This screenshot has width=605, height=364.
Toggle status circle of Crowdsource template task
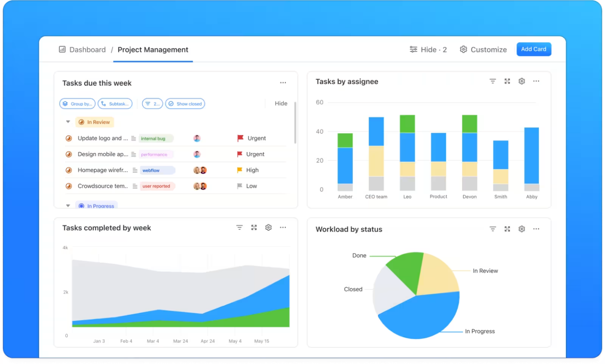(x=69, y=186)
